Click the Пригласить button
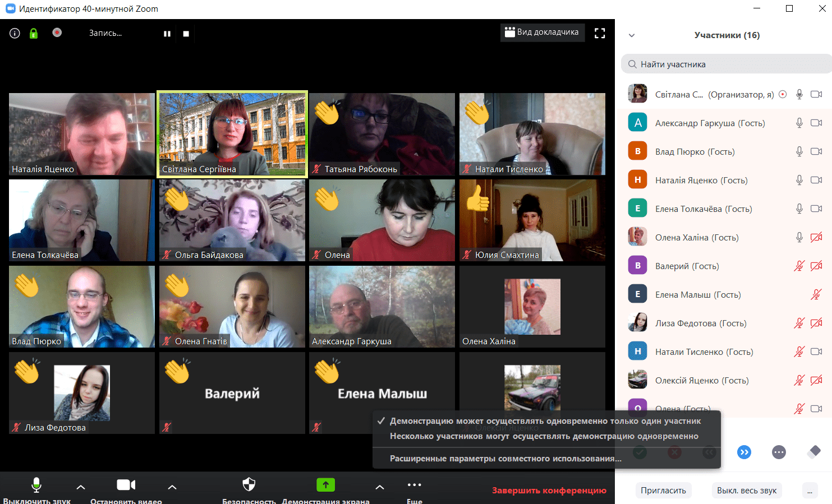The width and height of the screenshot is (832, 504). point(663,491)
